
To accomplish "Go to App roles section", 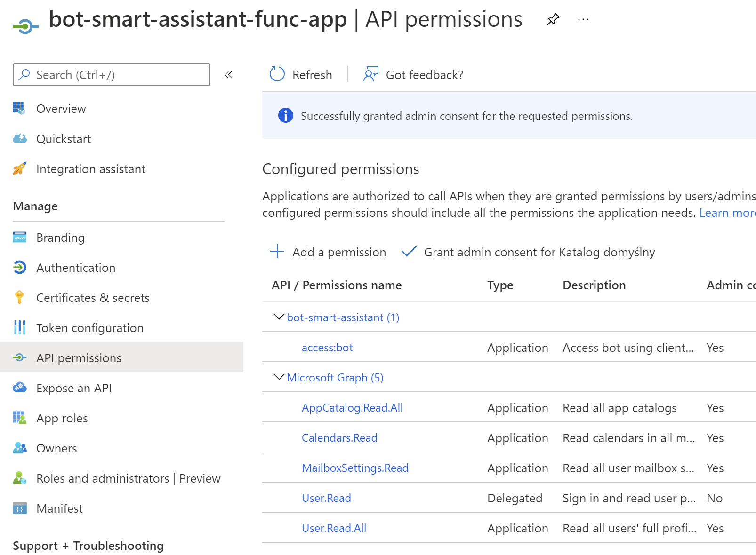I will point(62,418).
